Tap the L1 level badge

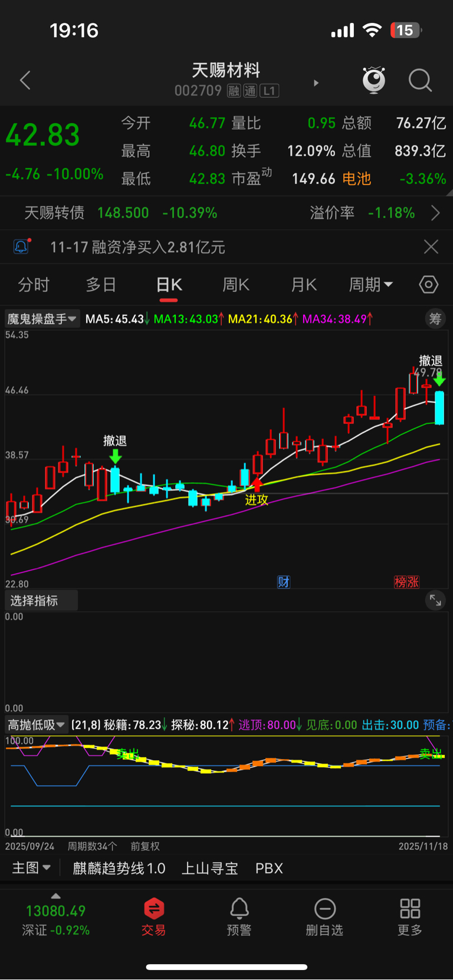coord(269,91)
